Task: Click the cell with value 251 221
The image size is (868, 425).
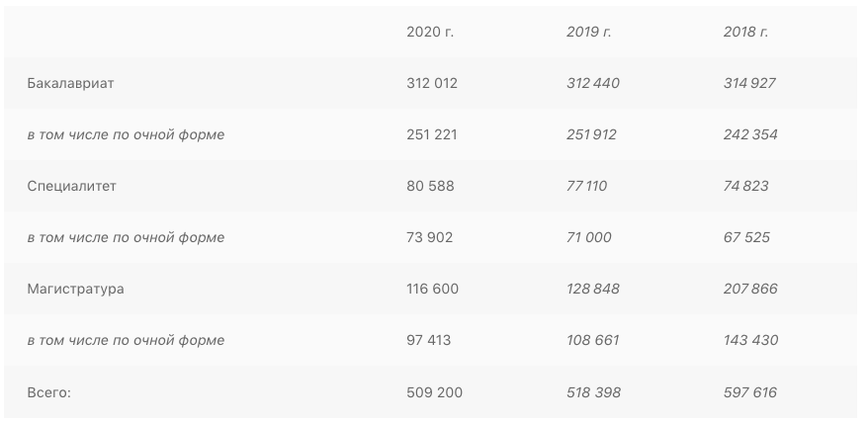Action: (x=432, y=134)
